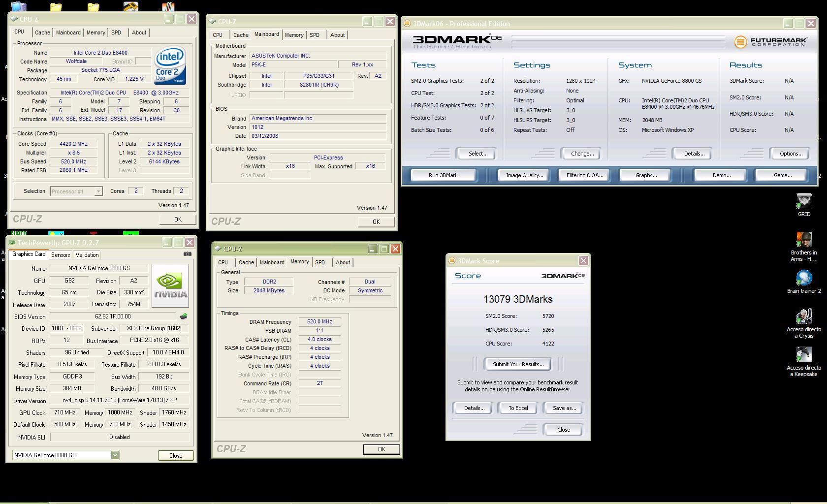827x504 pixels.
Task: Open the CPU tab in Memory CPU-Z window
Action: tap(223, 262)
